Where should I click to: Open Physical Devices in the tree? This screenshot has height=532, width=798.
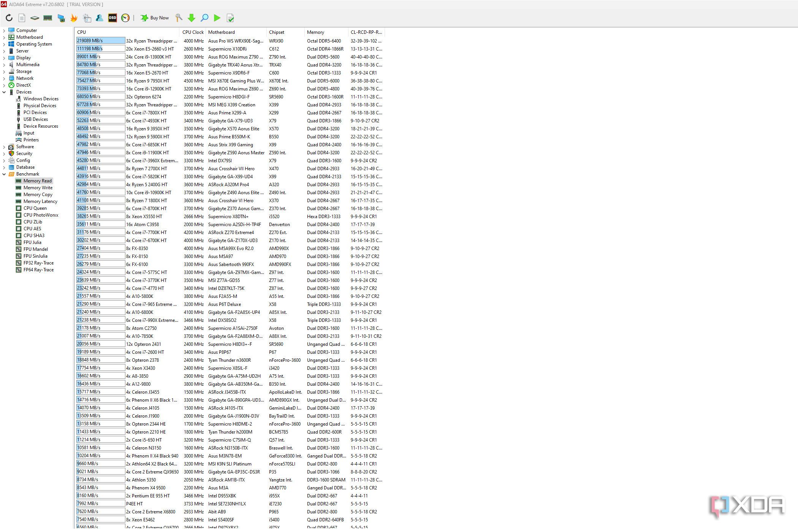click(x=40, y=106)
